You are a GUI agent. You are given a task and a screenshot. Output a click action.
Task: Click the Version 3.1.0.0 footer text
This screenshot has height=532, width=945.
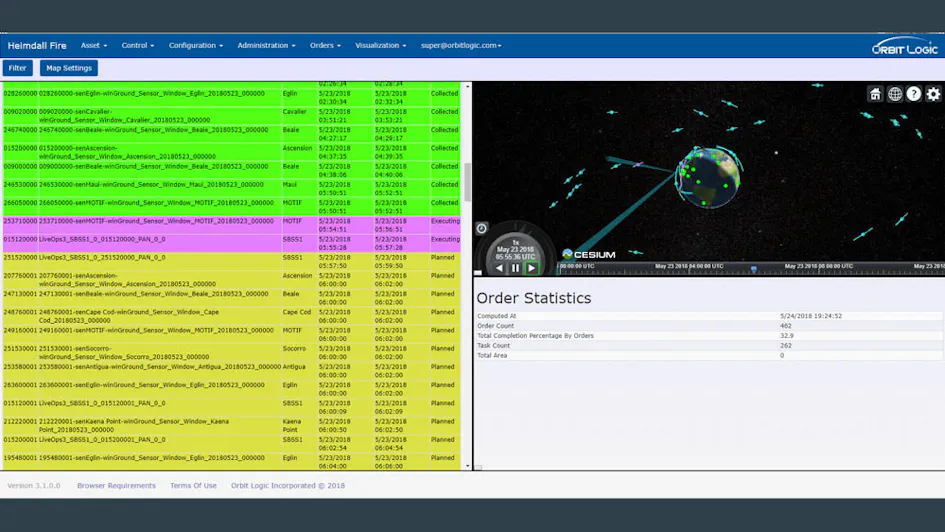34,486
